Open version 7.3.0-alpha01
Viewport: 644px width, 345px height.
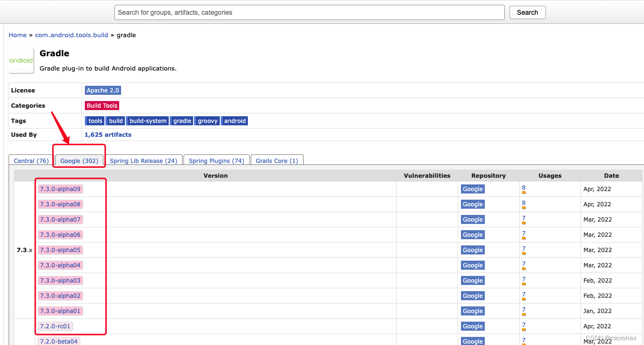click(x=61, y=311)
